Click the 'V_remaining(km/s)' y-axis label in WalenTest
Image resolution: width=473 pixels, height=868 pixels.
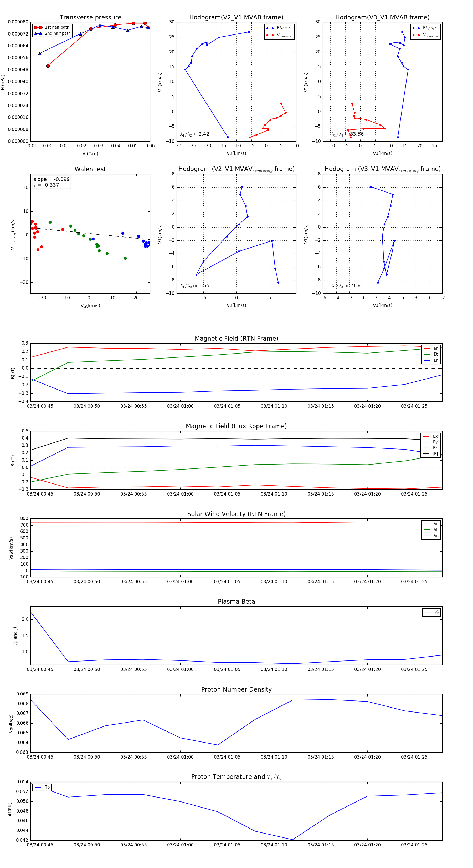click(13, 234)
